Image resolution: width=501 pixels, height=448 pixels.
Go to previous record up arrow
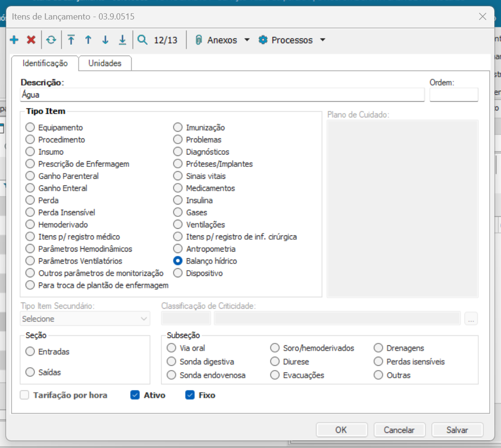coord(88,40)
